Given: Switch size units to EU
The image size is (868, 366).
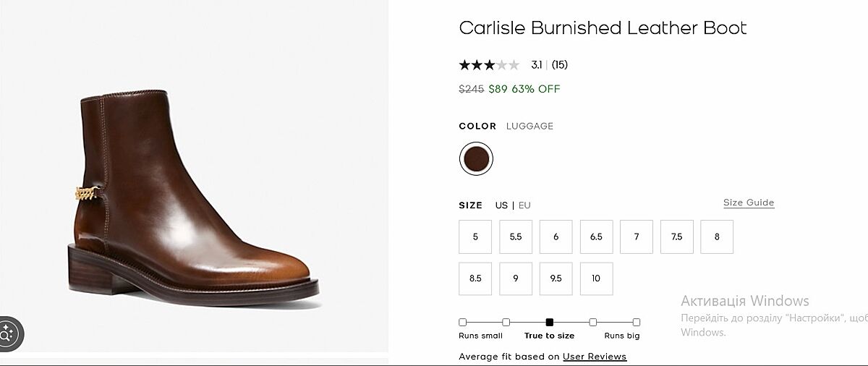Looking at the screenshot, I should coord(524,205).
